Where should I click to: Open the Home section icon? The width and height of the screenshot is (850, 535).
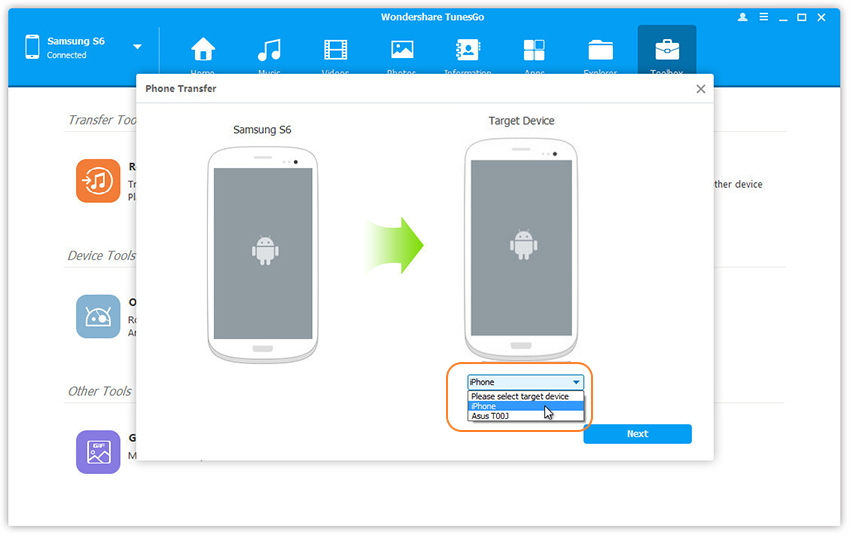pos(203,50)
